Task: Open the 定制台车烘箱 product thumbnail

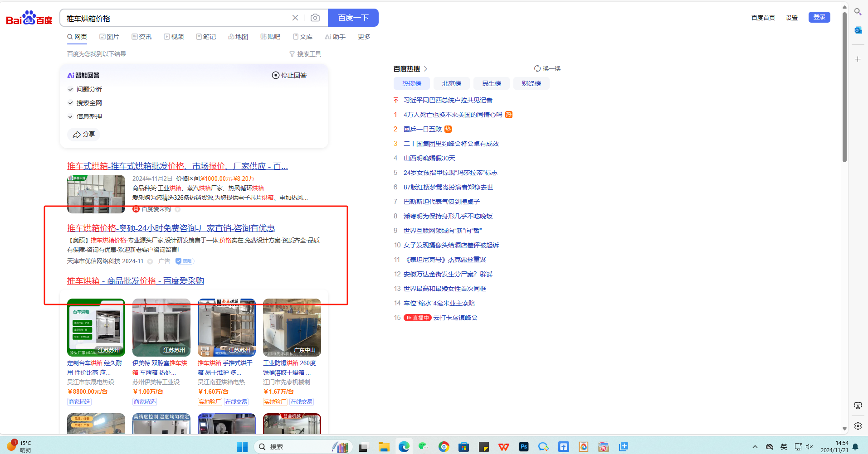Action: (96, 328)
